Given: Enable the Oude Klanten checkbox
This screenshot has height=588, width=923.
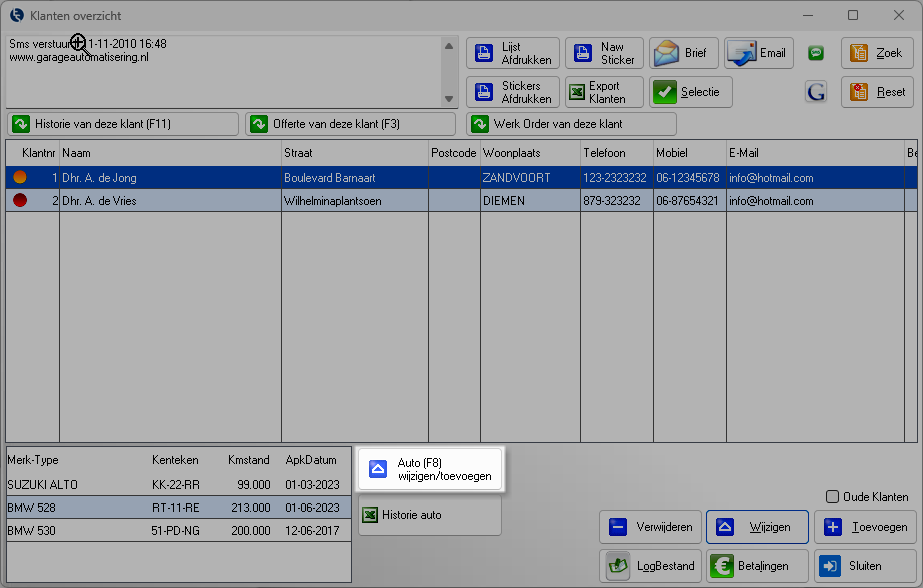Looking at the screenshot, I should pos(833,497).
